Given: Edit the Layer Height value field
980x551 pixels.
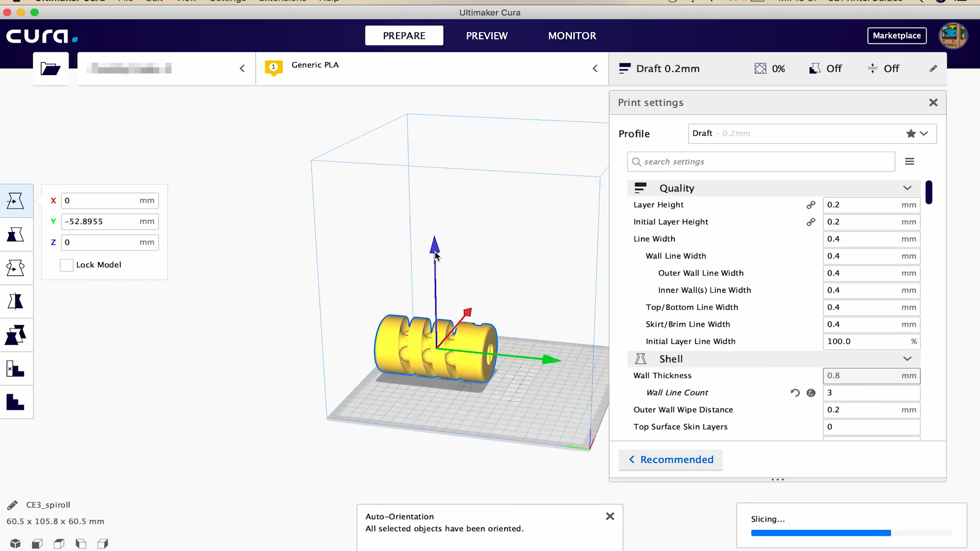Looking at the screenshot, I should click(871, 205).
